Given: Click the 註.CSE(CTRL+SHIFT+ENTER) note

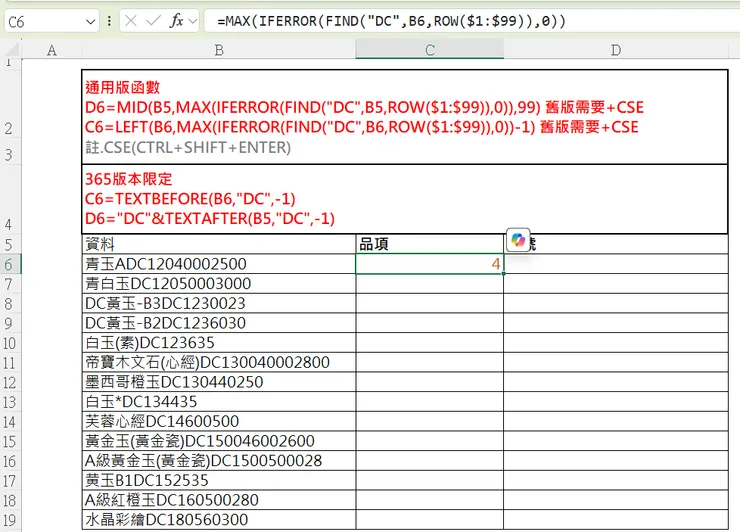Looking at the screenshot, I should point(188,148).
